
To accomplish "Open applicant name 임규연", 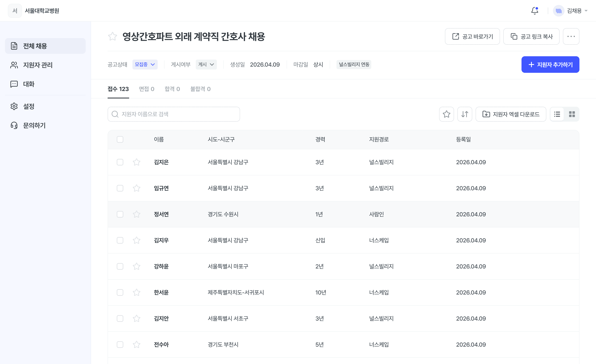I will tap(161, 188).
